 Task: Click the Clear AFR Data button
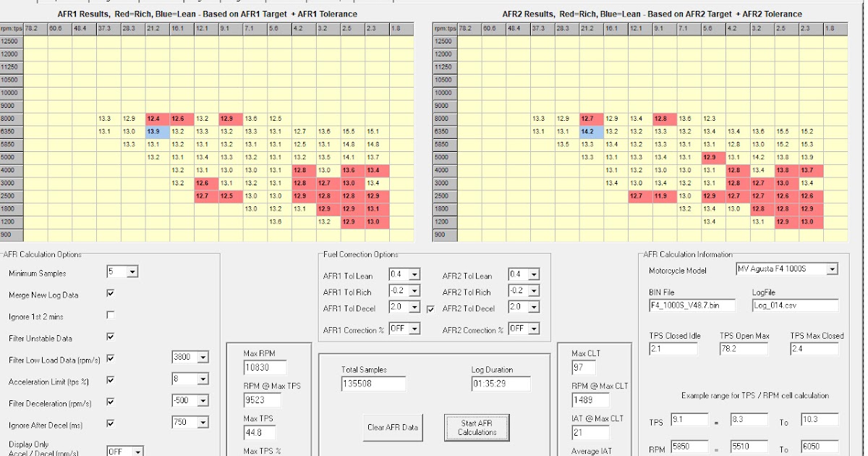393,428
